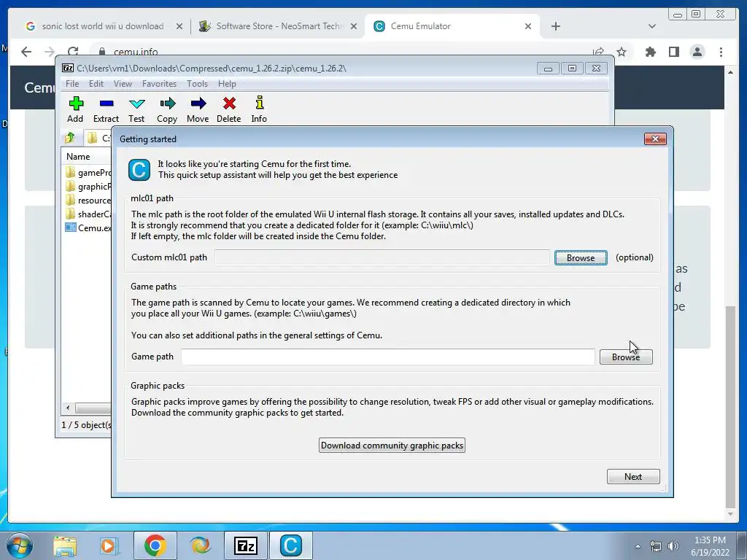
Task: Open the File menu in 7-Zip
Action: 72,84
